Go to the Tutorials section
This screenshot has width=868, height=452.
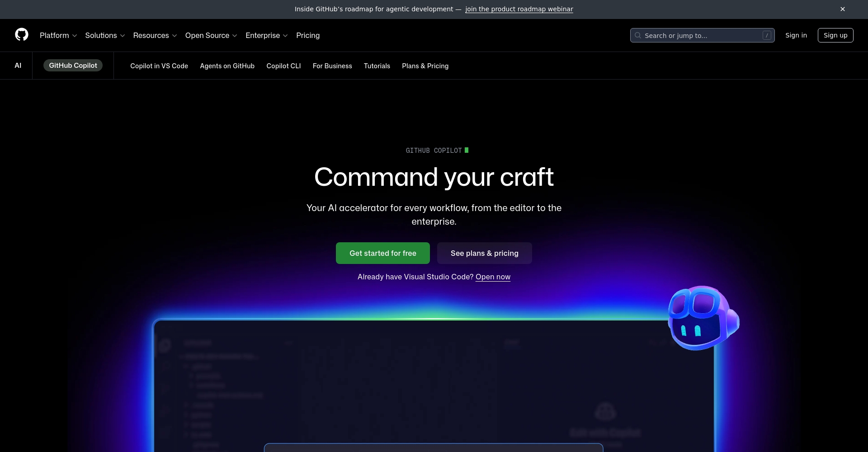tap(377, 66)
